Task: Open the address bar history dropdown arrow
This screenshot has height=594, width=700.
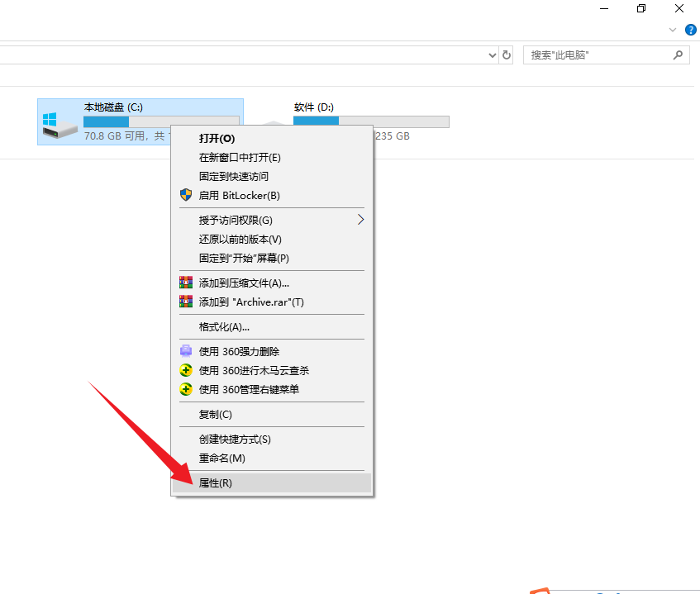Action: coord(492,55)
